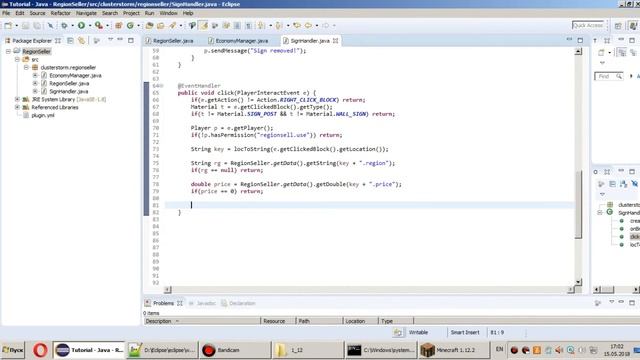Click the Find field in Task List
This screenshot has height=360, width=640.
609,76
